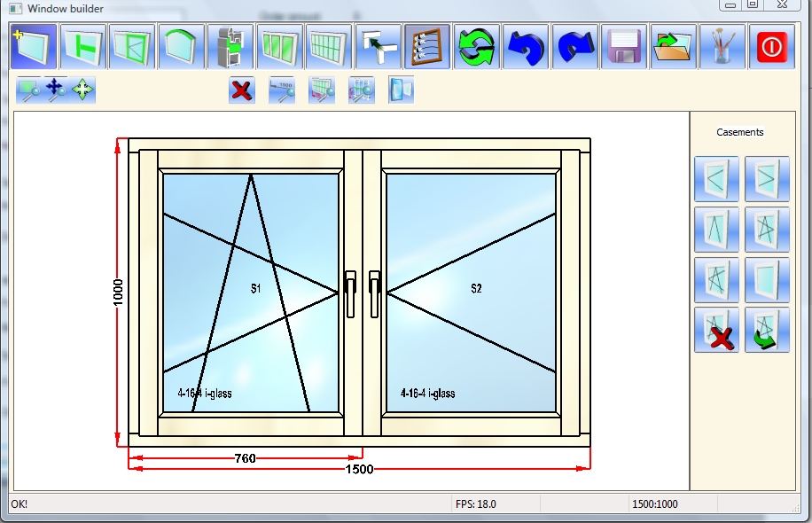This screenshot has width=812, height=523.
Task: Open the casement sash tool
Action: 132,47
